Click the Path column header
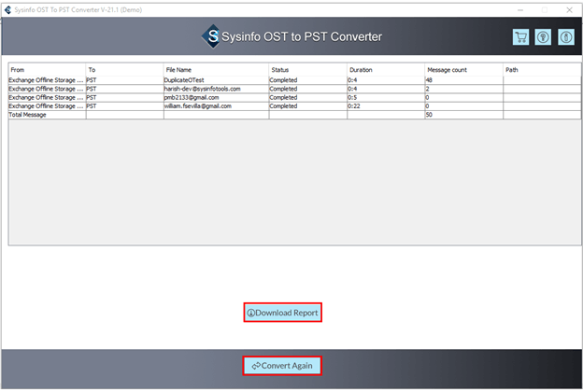583x392 pixels. click(542, 70)
